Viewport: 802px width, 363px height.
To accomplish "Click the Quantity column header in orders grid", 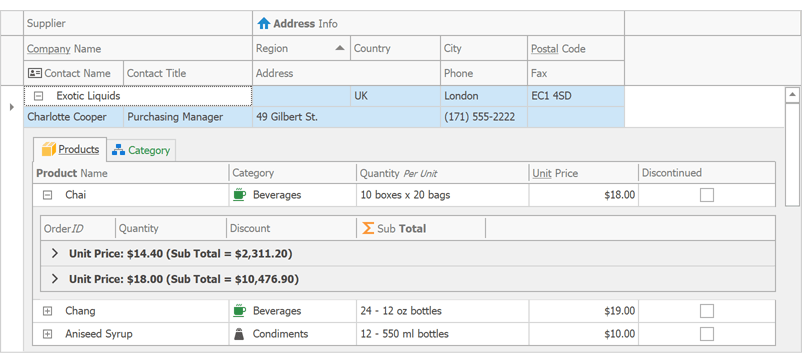I will tap(171, 228).
